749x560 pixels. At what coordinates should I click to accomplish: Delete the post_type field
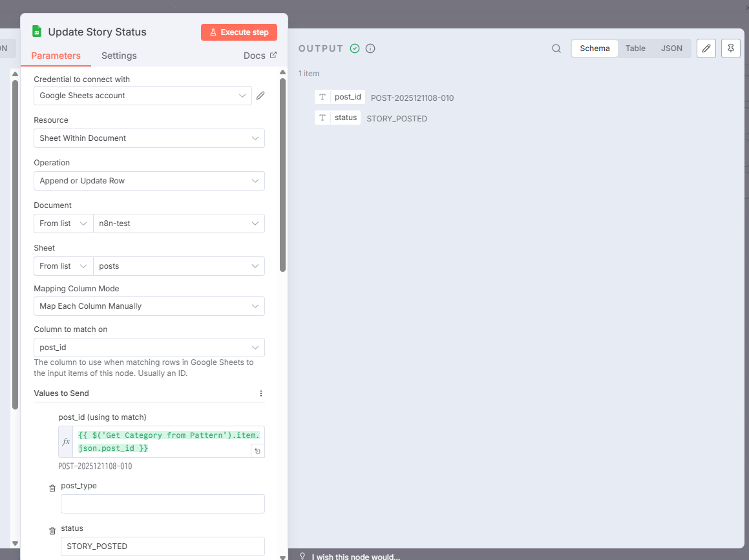[x=52, y=488]
